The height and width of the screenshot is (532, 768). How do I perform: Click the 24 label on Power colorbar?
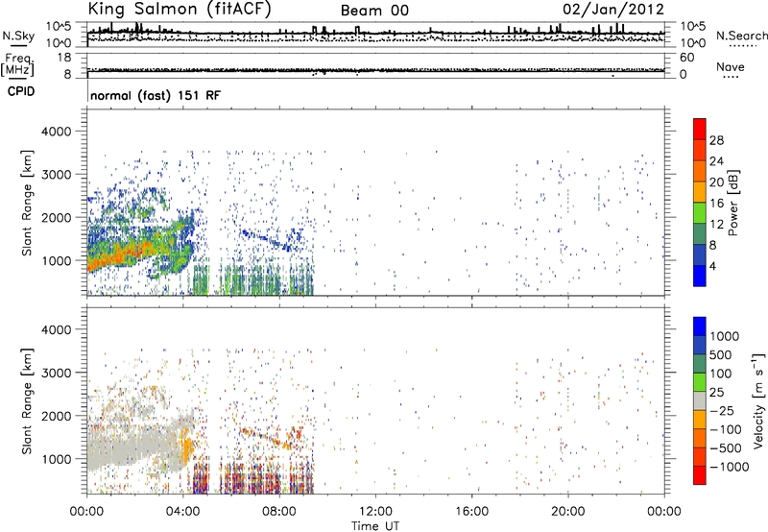[x=716, y=161]
